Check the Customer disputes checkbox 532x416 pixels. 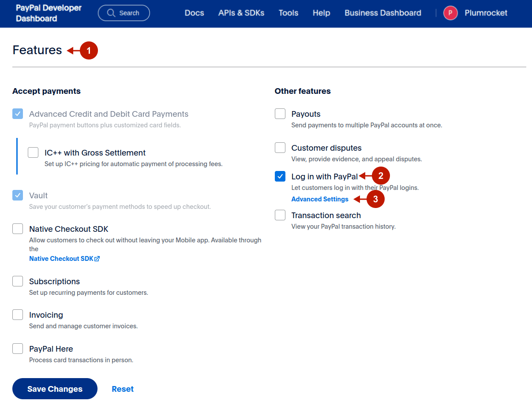280,148
